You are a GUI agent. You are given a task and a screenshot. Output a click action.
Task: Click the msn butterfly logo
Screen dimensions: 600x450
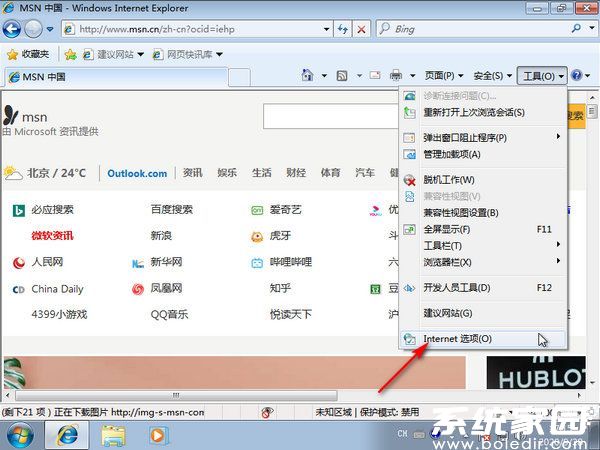point(11,115)
